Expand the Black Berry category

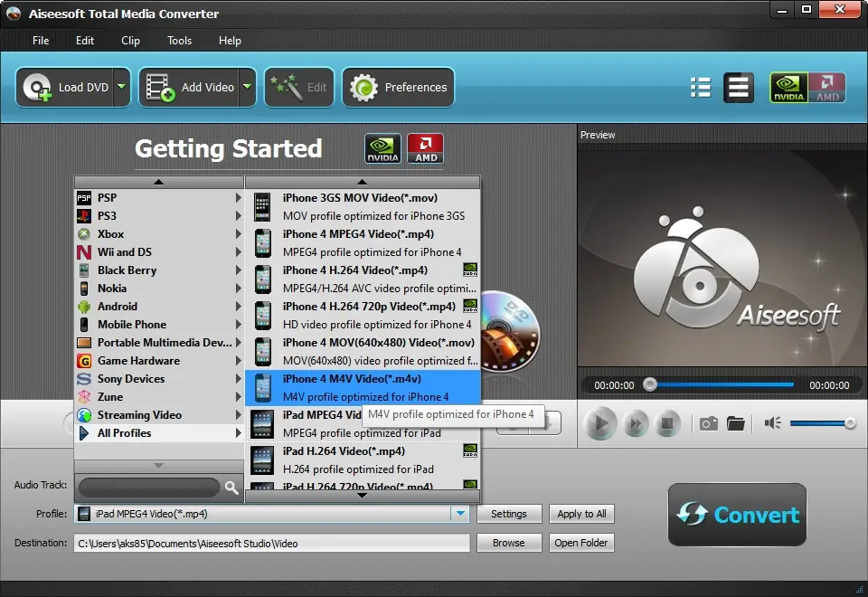click(238, 270)
